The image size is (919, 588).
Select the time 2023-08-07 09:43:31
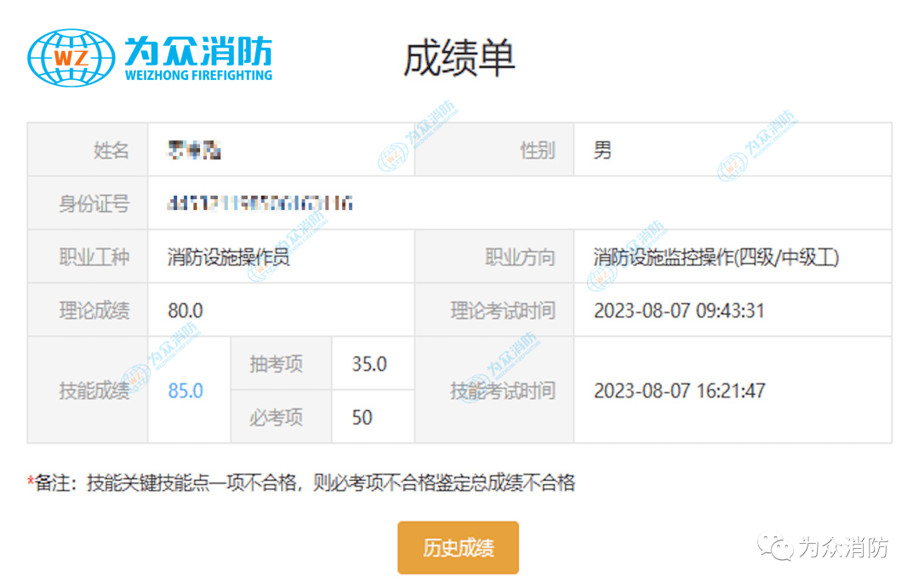[679, 310]
